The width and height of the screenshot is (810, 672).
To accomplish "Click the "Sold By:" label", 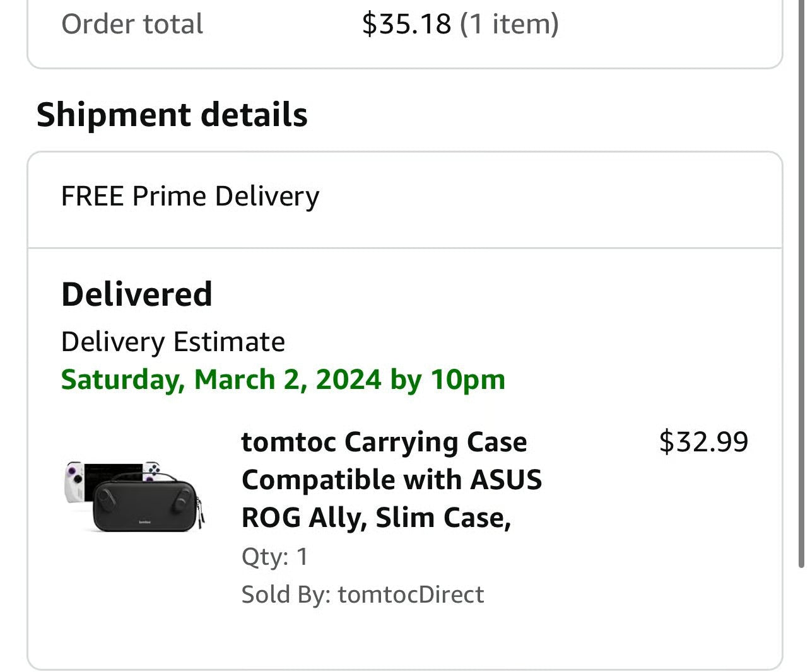I will (286, 594).
